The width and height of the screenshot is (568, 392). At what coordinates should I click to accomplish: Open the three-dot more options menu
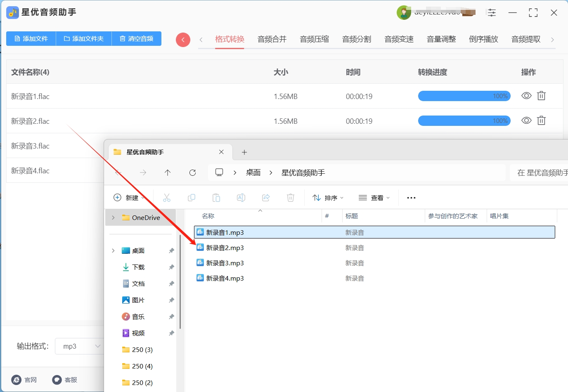point(411,198)
